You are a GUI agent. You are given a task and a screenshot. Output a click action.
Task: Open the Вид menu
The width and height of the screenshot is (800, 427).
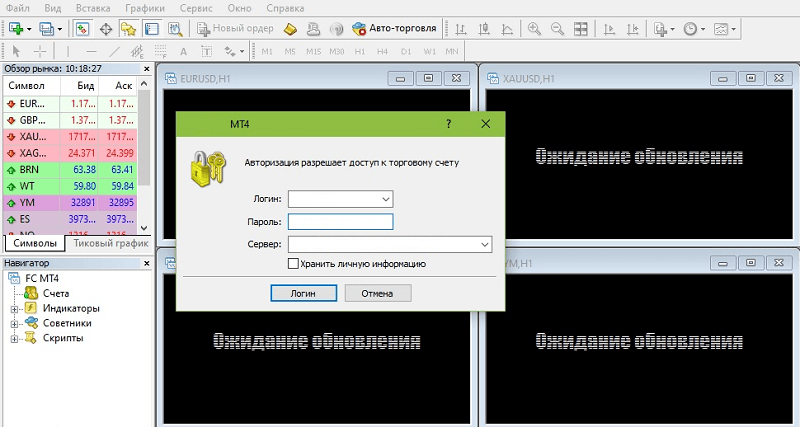point(53,8)
